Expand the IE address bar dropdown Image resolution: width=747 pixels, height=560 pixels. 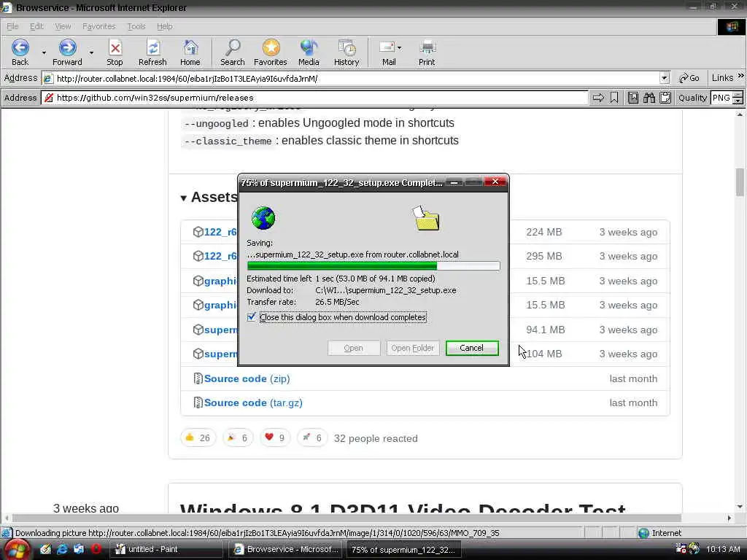[x=664, y=78]
